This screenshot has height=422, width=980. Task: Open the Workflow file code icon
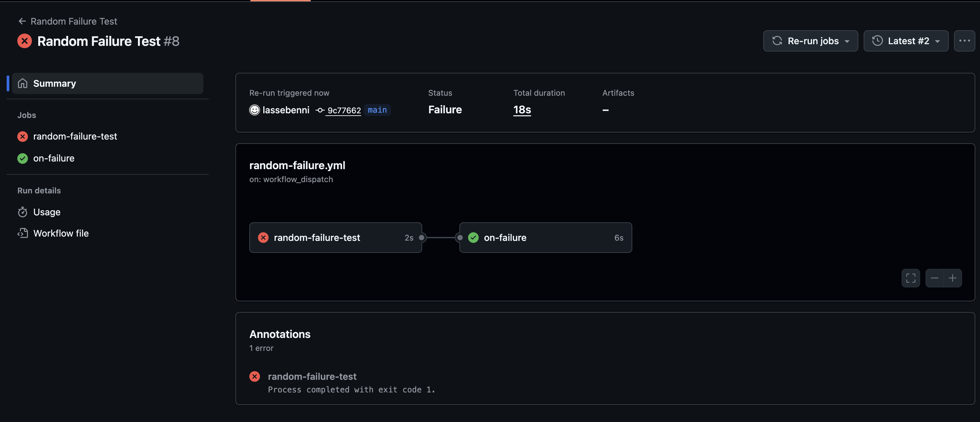(x=23, y=233)
